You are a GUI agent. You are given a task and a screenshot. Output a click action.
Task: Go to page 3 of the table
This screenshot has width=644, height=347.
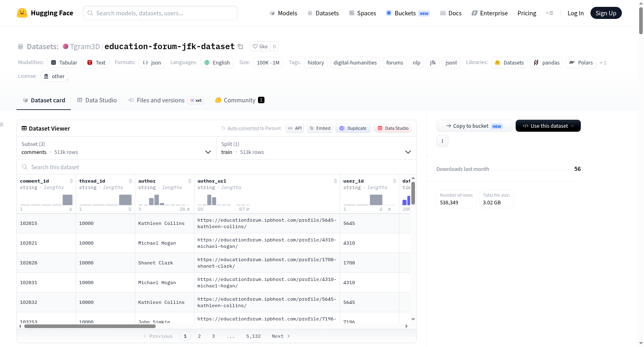click(213, 336)
